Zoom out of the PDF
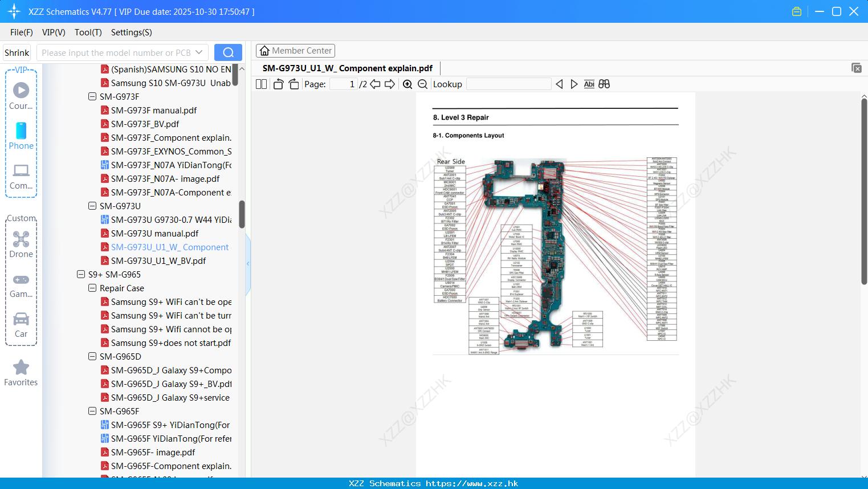868x489 pixels. pyautogui.click(x=422, y=84)
